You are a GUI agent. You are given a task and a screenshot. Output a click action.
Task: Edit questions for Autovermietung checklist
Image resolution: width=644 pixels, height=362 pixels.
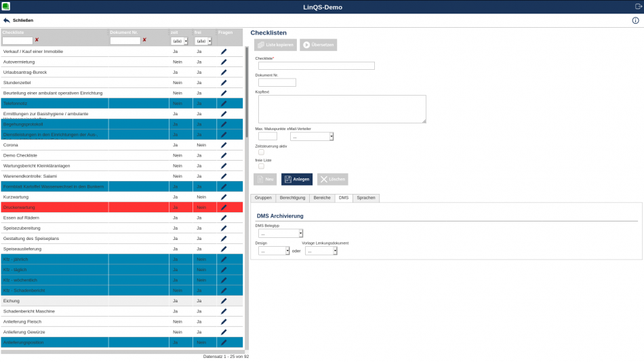(x=224, y=62)
